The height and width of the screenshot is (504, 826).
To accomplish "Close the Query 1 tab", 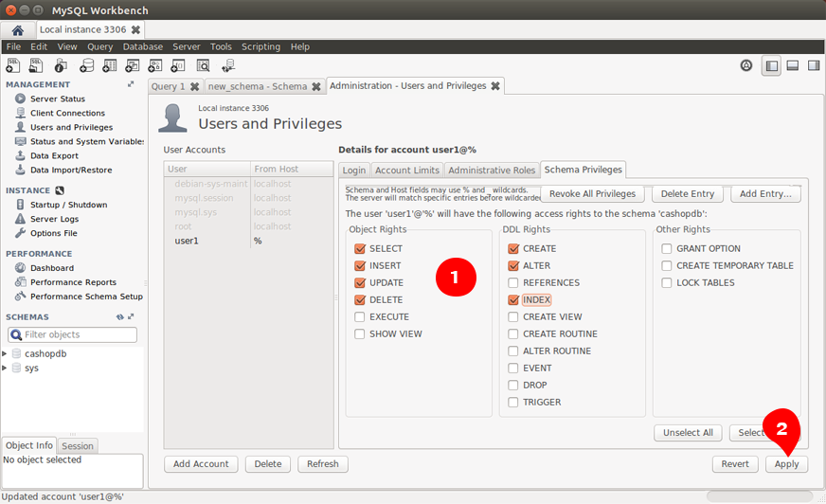I will (194, 86).
